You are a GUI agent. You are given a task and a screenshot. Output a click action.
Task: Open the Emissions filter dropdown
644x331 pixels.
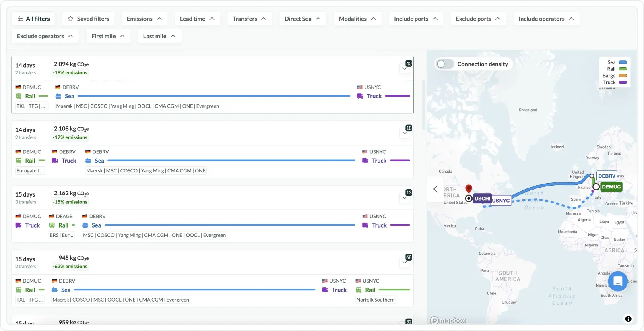(144, 19)
